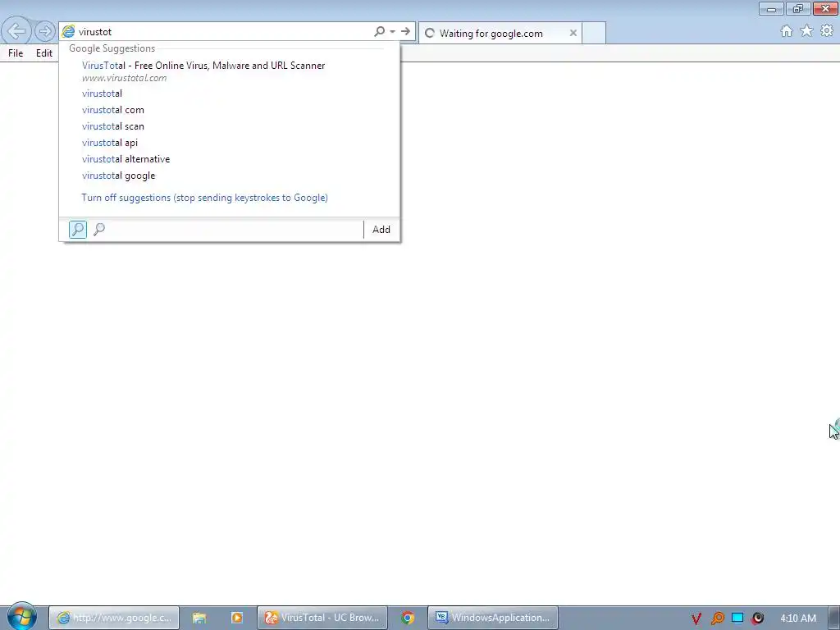Switch to WindowsApplication taskbar button
This screenshot has height=630, width=840.
(493, 618)
